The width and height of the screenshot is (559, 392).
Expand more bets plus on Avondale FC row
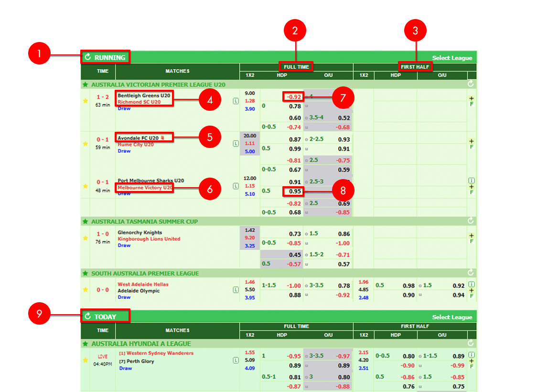coord(472,141)
